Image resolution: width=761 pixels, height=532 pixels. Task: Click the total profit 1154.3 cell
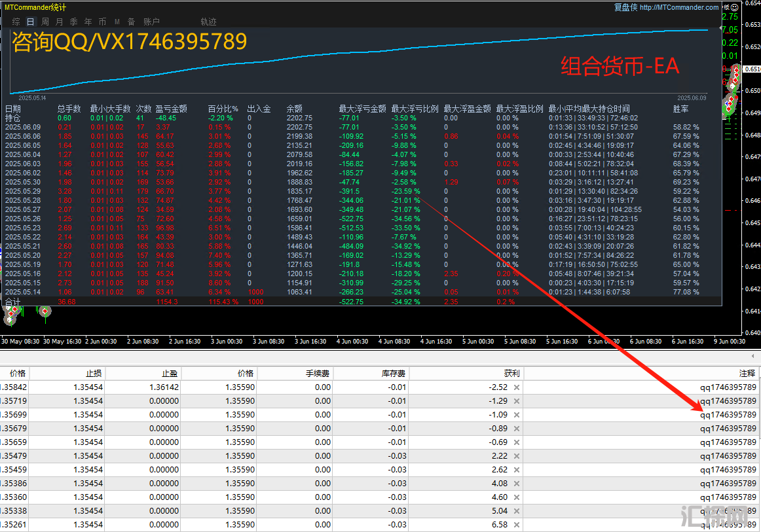[x=167, y=302]
